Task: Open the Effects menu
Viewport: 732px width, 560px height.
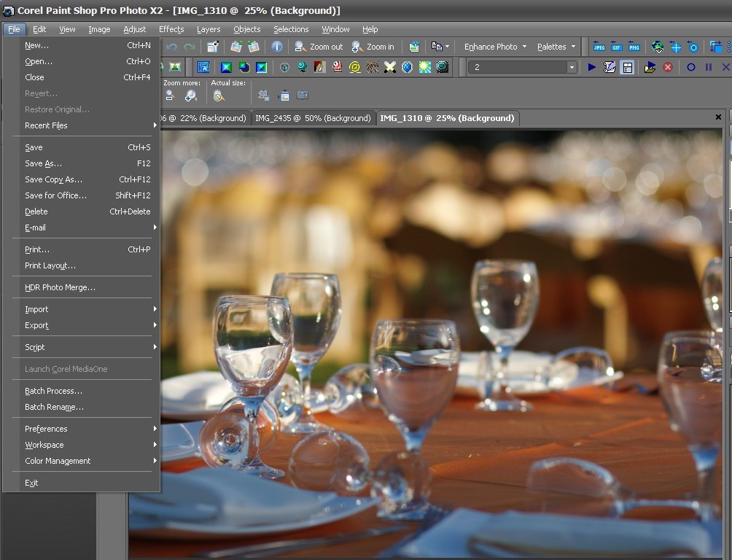Action: [x=171, y=29]
